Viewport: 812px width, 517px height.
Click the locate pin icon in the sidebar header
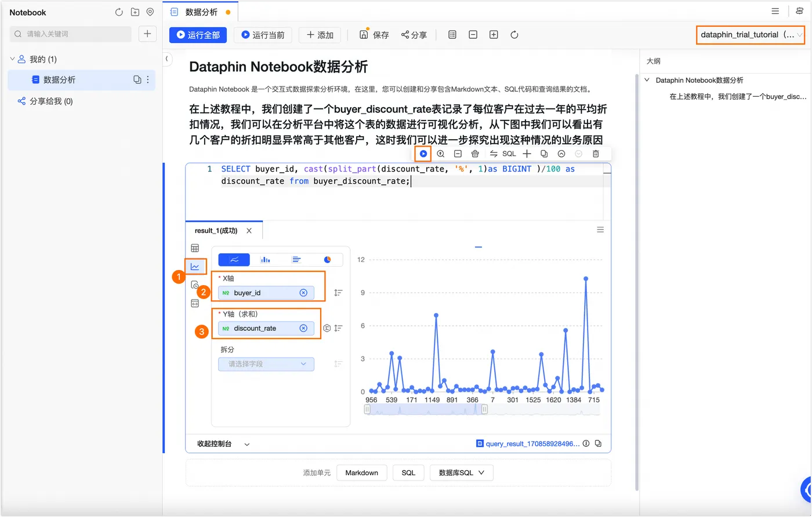[150, 12]
